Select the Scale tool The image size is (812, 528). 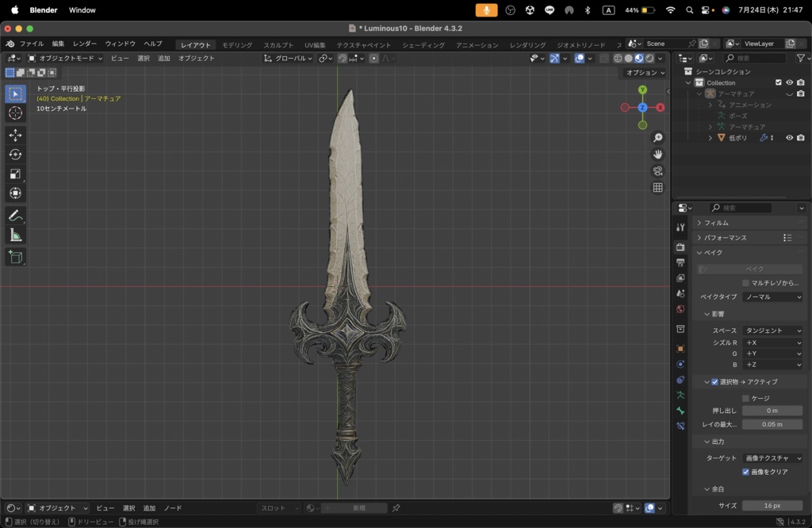tap(16, 174)
